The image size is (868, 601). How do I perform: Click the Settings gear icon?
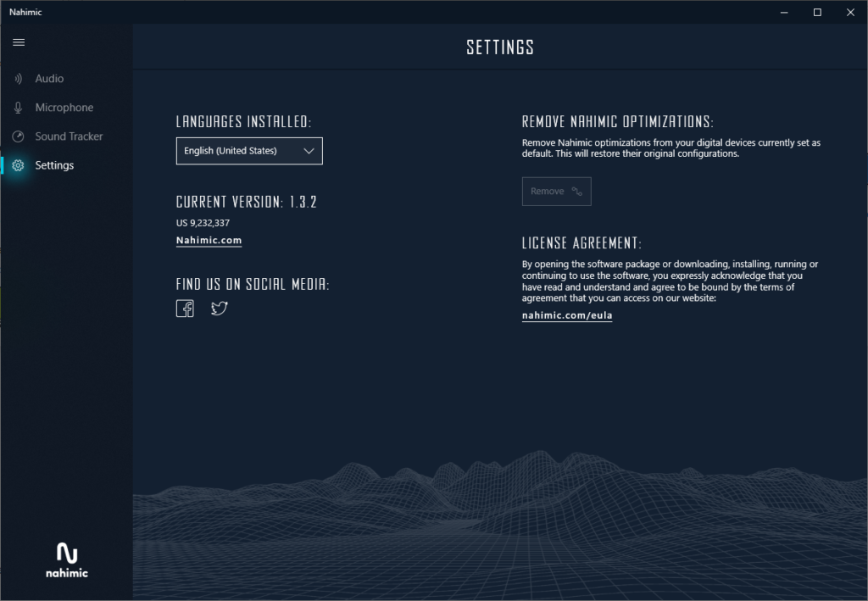(18, 165)
